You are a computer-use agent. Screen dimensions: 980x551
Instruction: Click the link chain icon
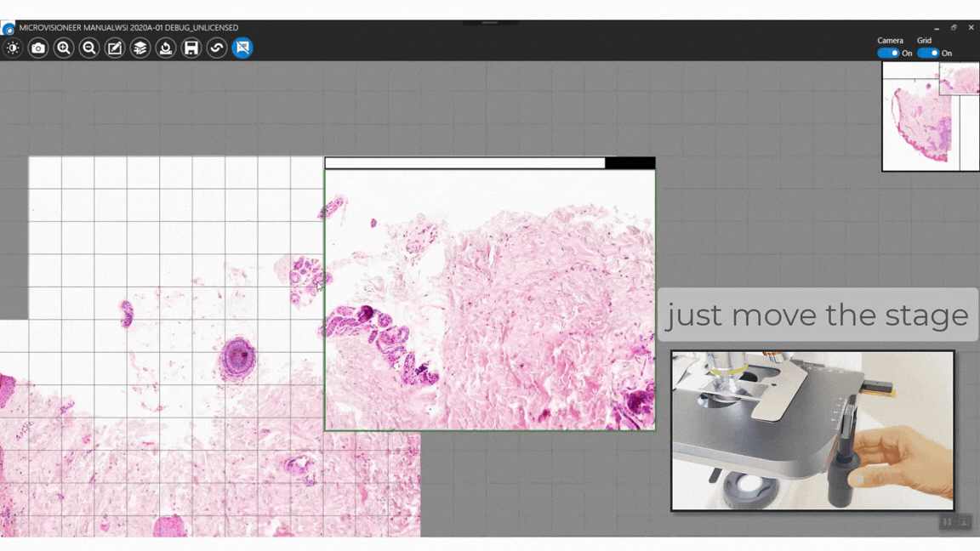click(x=217, y=48)
